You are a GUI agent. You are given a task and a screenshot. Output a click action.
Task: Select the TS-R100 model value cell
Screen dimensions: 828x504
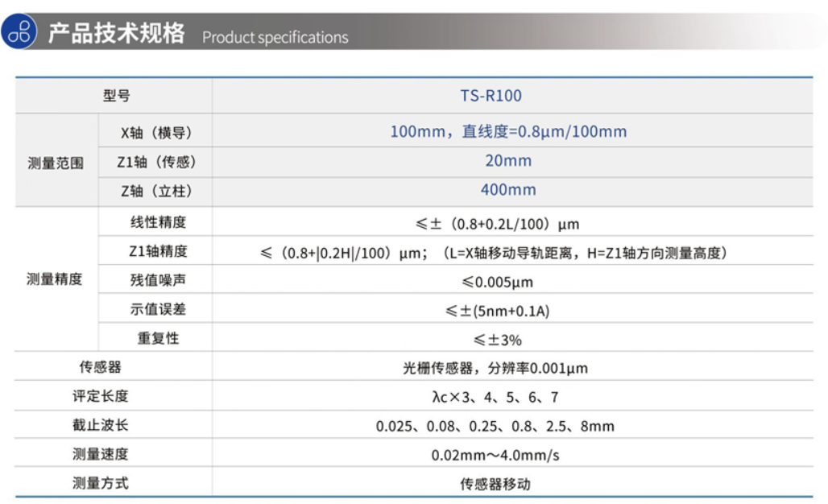pos(491,96)
